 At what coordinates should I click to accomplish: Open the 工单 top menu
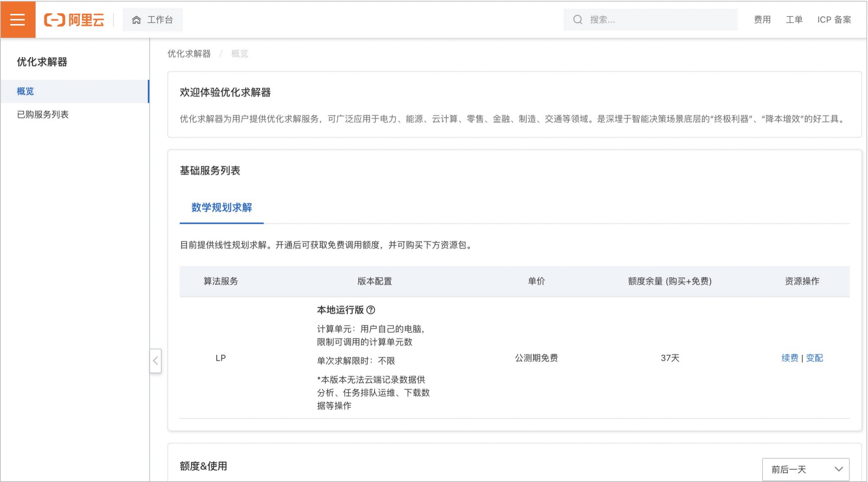pos(794,20)
